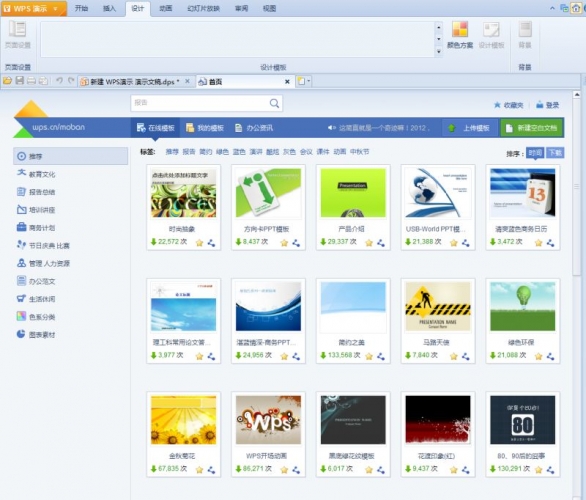Click the save disk icon in quick toolbar
Image resolution: width=586 pixels, height=500 pixels.
(x=20, y=80)
